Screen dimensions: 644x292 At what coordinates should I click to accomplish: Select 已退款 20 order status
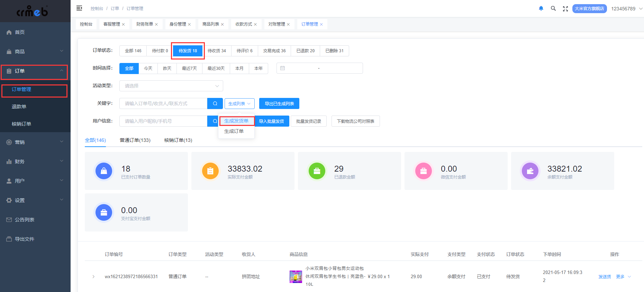[x=306, y=51]
